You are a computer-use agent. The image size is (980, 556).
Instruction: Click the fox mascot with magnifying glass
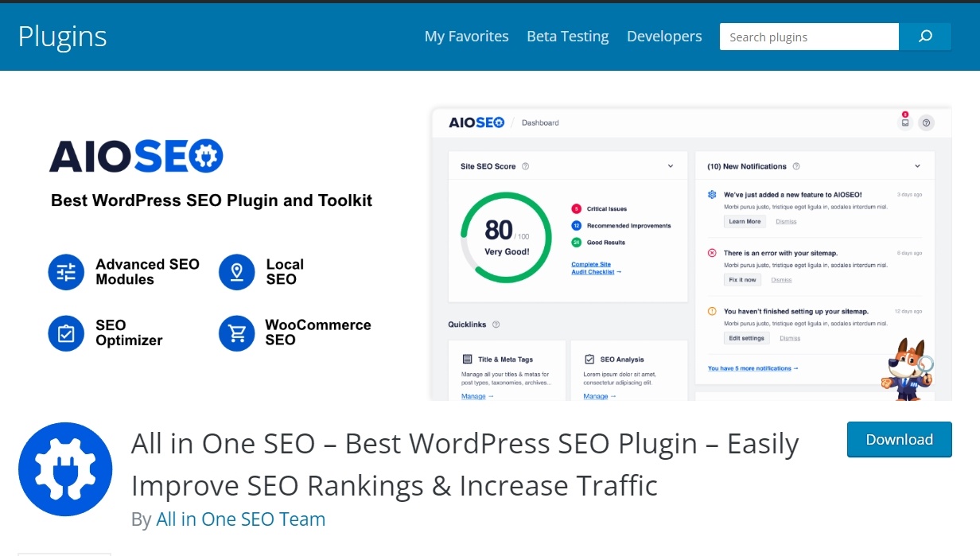[907, 367]
